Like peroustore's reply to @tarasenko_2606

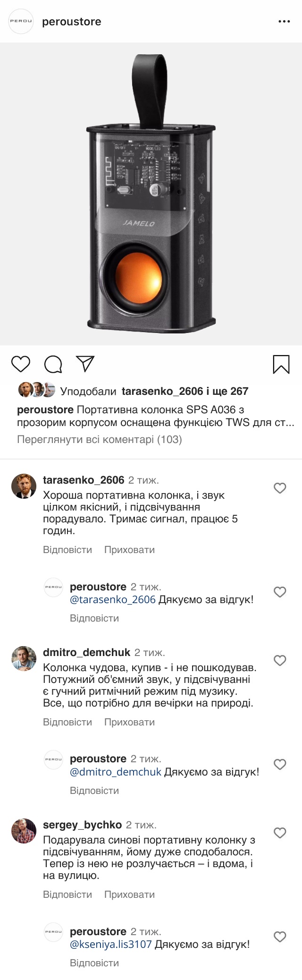280,592
